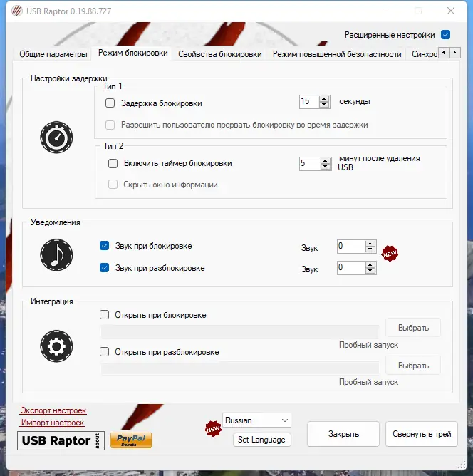The width and height of the screenshot is (473, 476).
Task: Click the gear integration icon
Action: 56,346
